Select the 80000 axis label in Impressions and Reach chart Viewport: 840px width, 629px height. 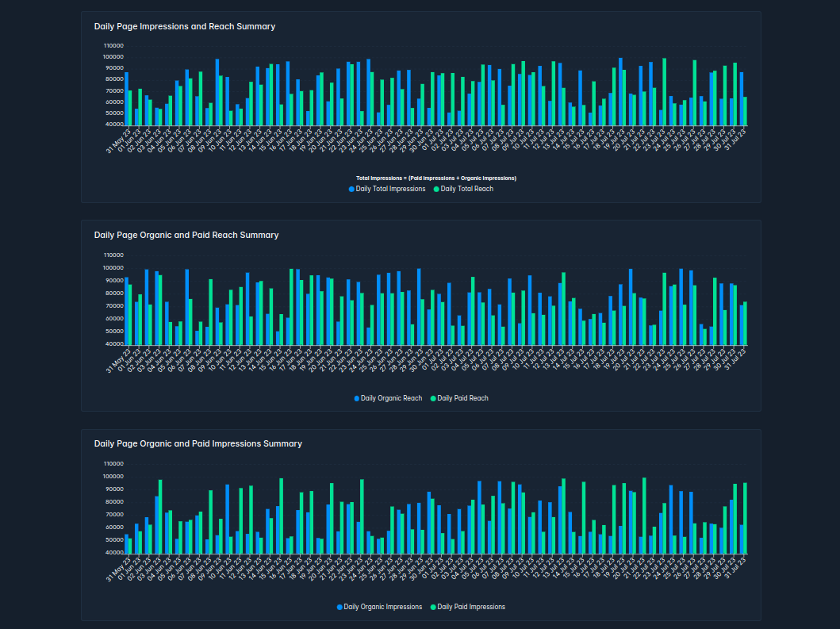(114, 79)
